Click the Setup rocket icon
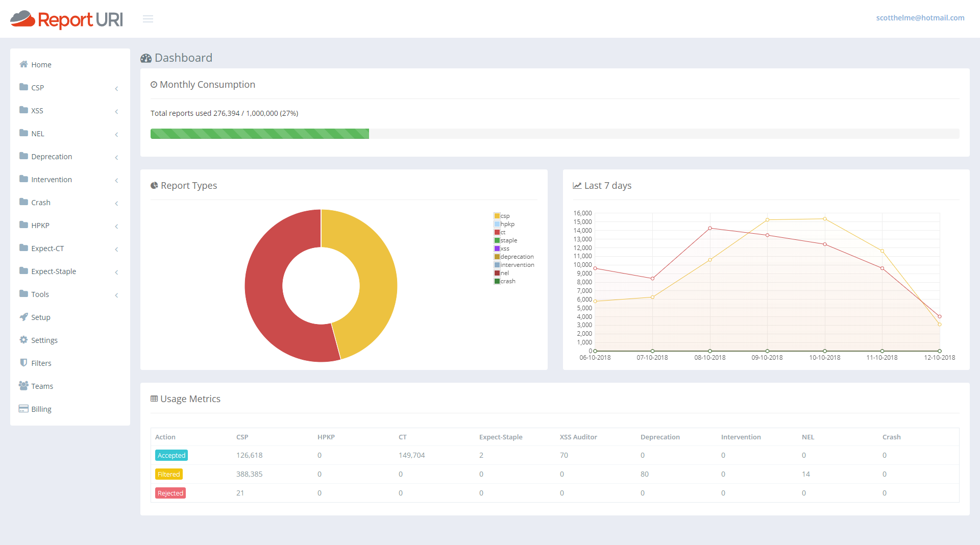The image size is (980, 545). click(x=23, y=317)
